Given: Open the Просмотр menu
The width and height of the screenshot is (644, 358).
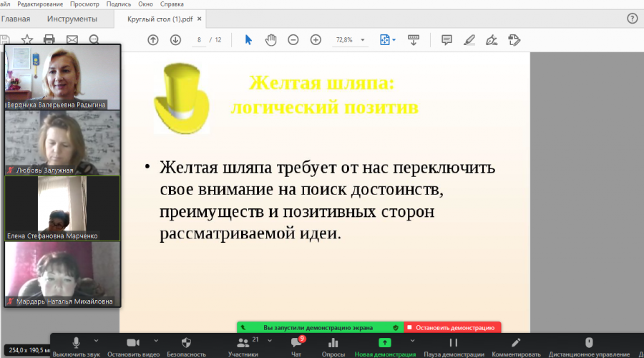Looking at the screenshot, I should (84, 4).
